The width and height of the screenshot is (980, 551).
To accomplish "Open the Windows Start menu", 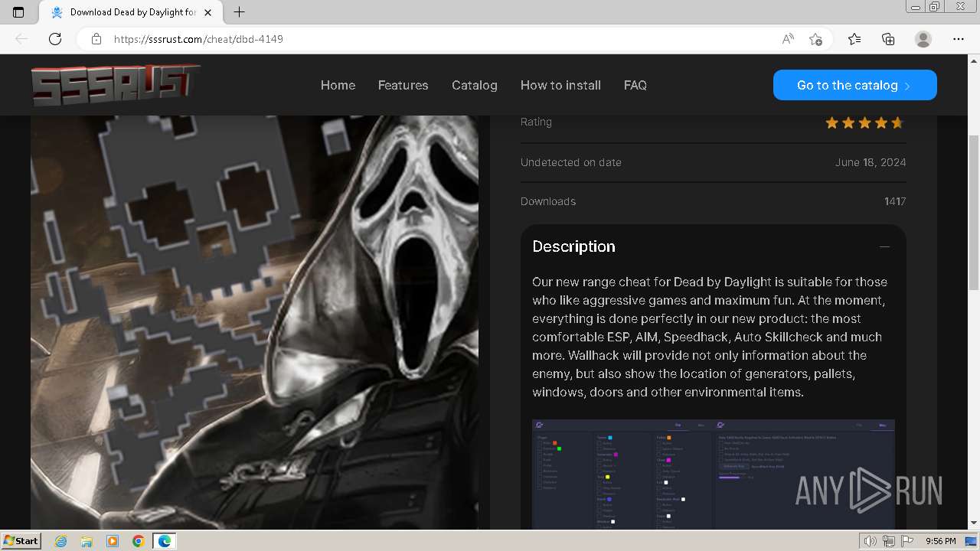I will tap(21, 540).
